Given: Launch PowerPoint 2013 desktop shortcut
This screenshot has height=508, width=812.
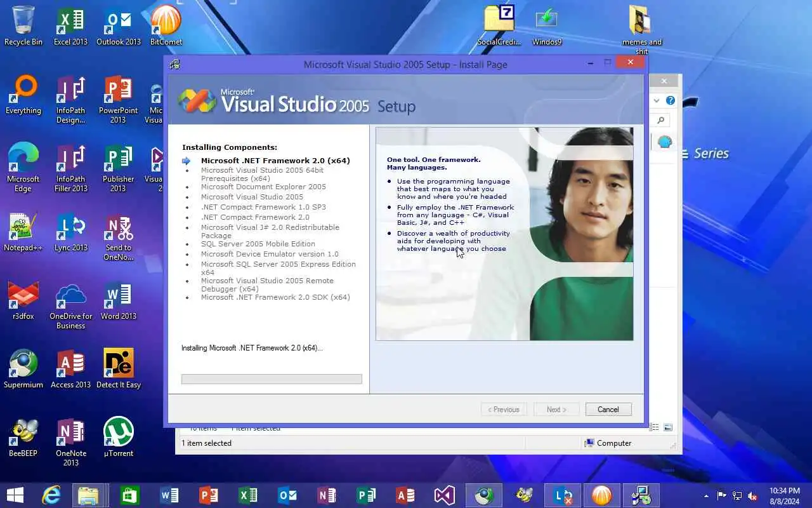Looking at the screenshot, I should coord(118,99).
